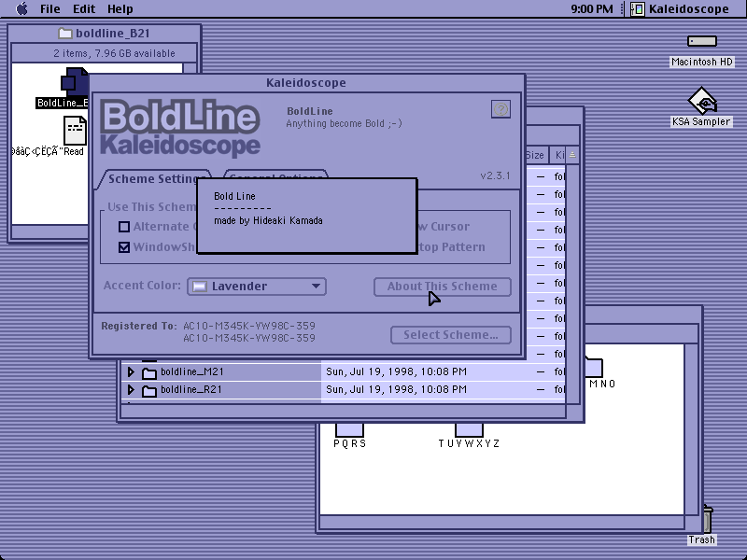Click the Lavender color swatch
The image size is (747, 560).
tap(199, 287)
